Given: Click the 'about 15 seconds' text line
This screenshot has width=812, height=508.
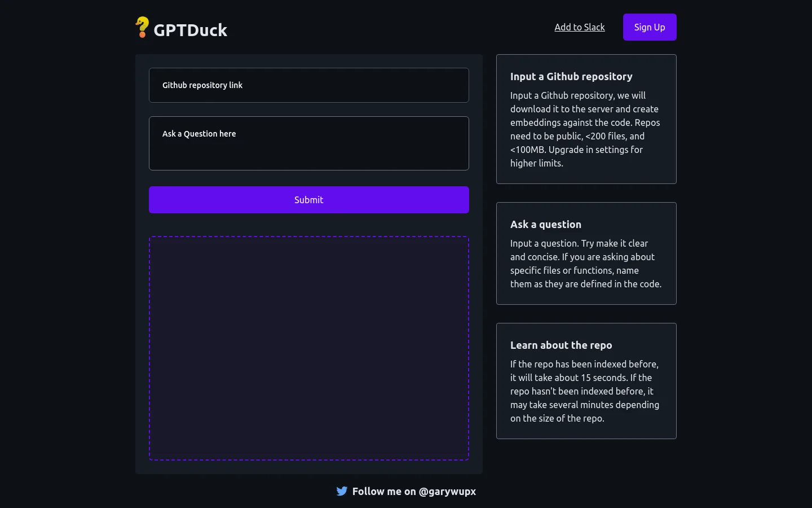Looking at the screenshot, I should pyautogui.click(x=581, y=378).
